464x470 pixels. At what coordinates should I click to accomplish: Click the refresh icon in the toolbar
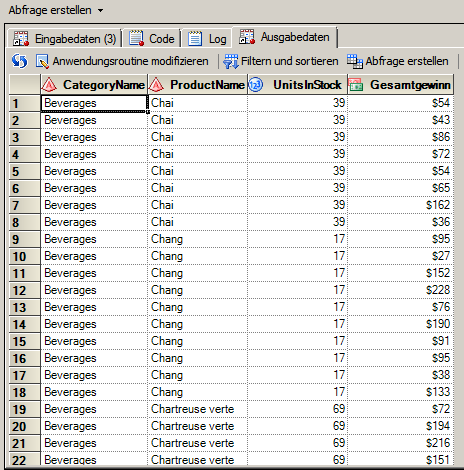[x=19, y=61]
